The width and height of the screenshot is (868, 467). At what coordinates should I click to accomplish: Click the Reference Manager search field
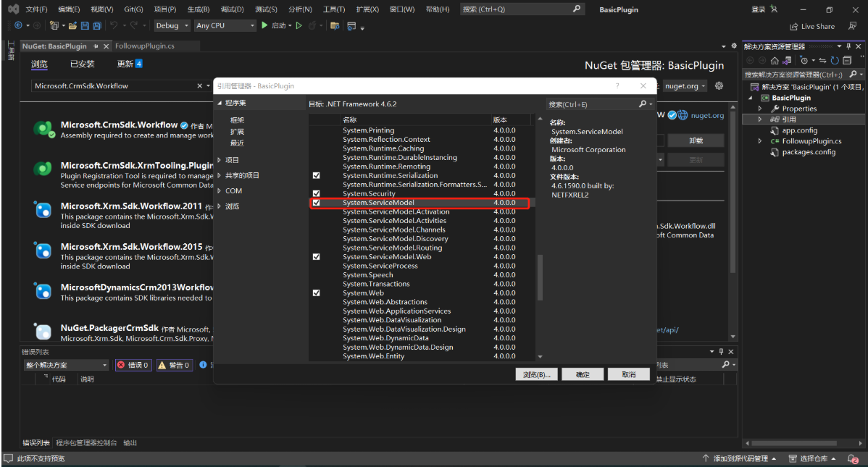pyautogui.click(x=593, y=104)
